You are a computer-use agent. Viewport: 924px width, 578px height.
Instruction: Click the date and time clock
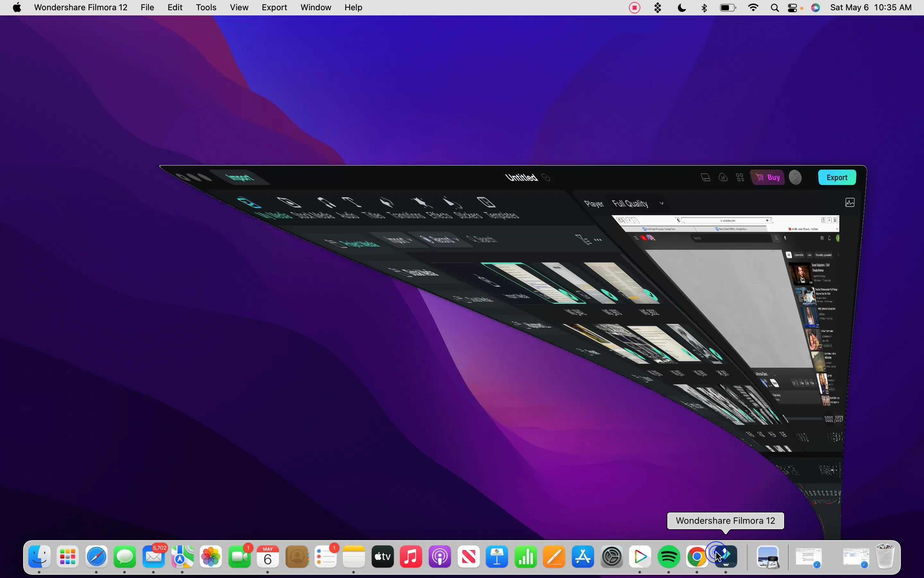tap(871, 8)
